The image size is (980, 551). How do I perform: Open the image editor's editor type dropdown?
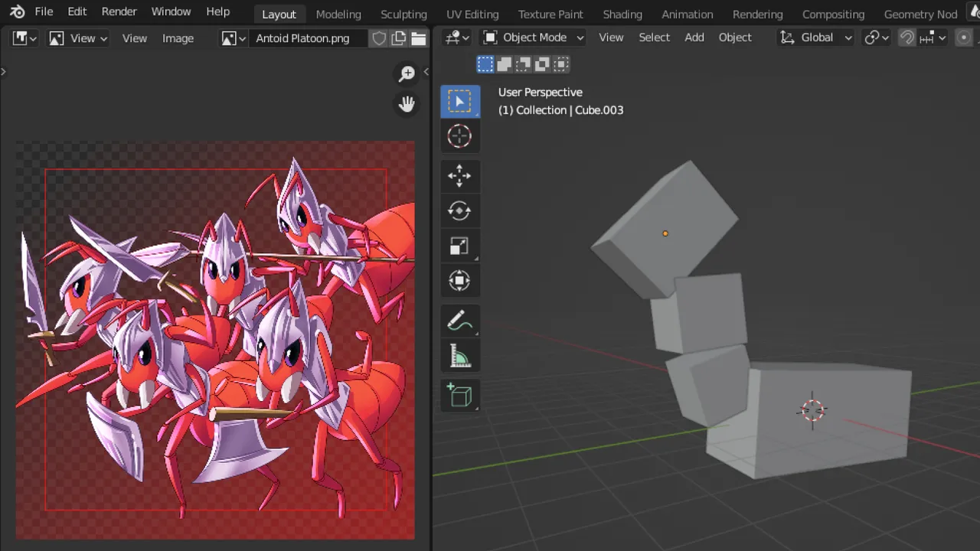(x=24, y=38)
